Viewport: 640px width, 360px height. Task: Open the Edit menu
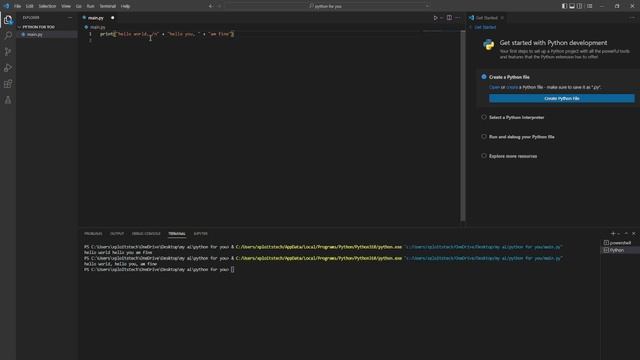[30, 6]
